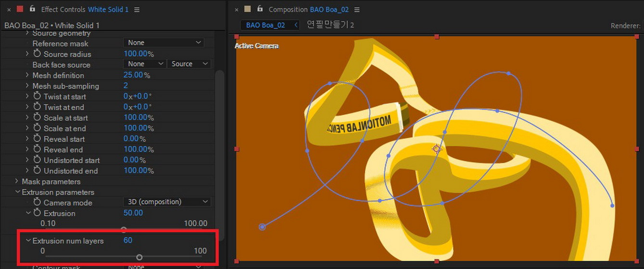The height and width of the screenshot is (269, 644).
Task: Click the Renderer label
Action: [x=626, y=25]
